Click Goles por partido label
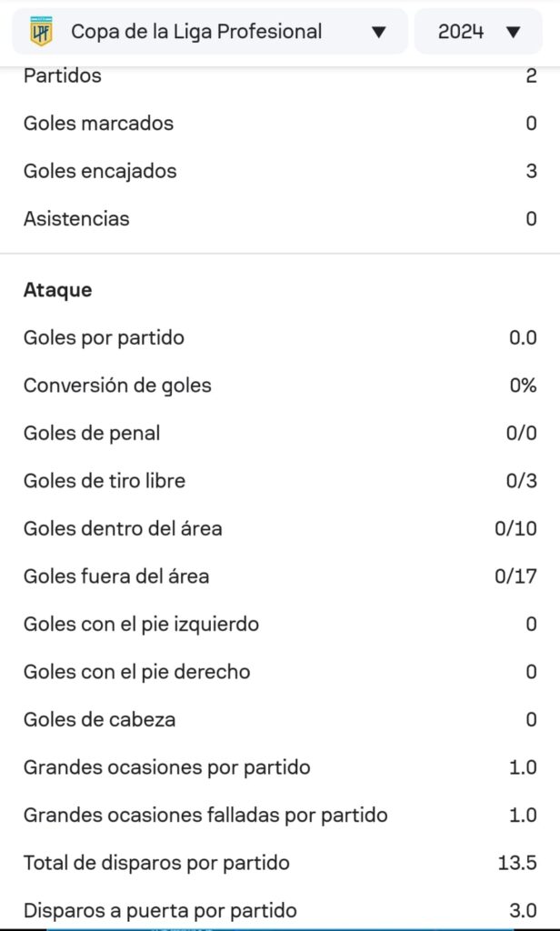The height and width of the screenshot is (931, 560). tap(104, 337)
